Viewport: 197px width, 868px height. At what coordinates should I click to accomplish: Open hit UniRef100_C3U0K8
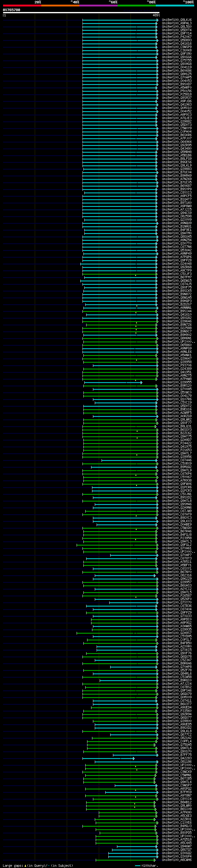click(x=177, y=50)
